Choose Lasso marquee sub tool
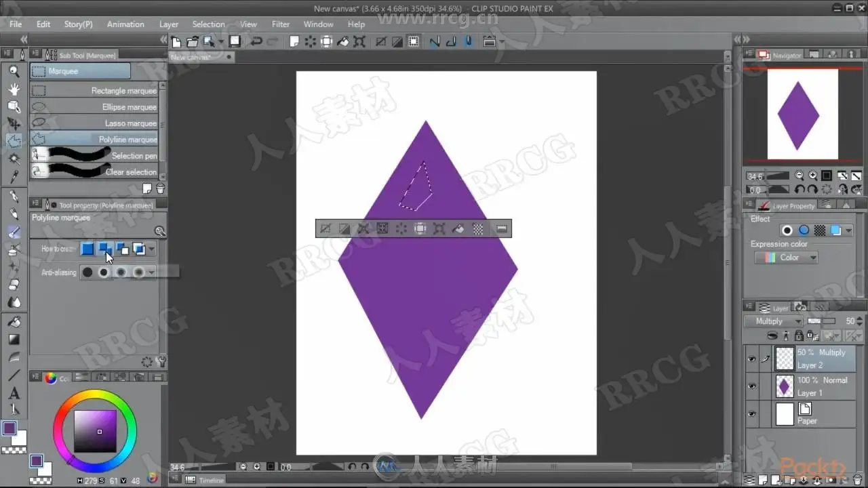Screen dimensions: 868x488 tap(94, 123)
